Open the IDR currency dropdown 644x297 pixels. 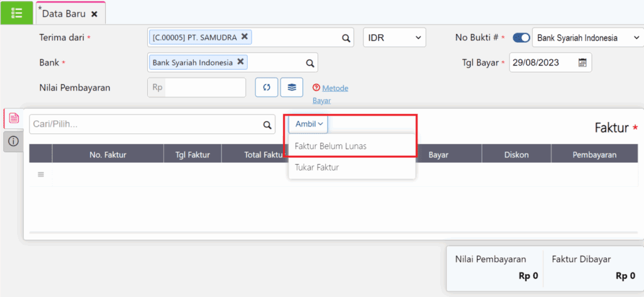tap(394, 38)
